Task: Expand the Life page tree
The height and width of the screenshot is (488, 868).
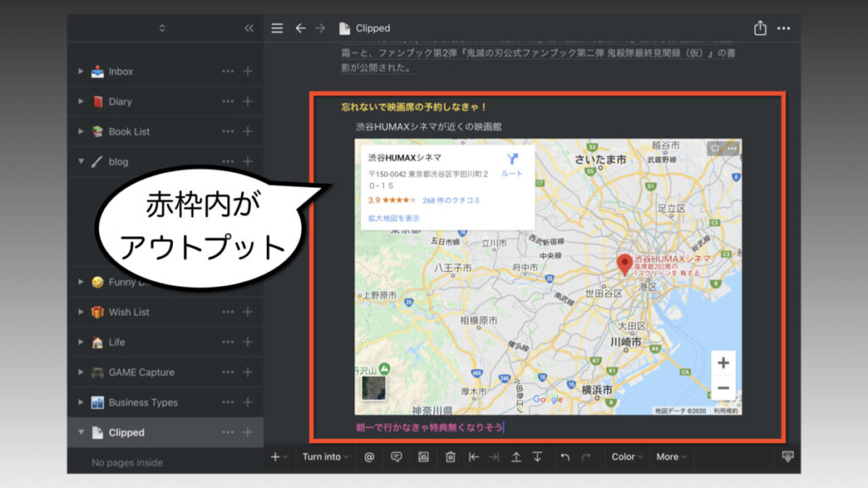Action: coord(81,342)
